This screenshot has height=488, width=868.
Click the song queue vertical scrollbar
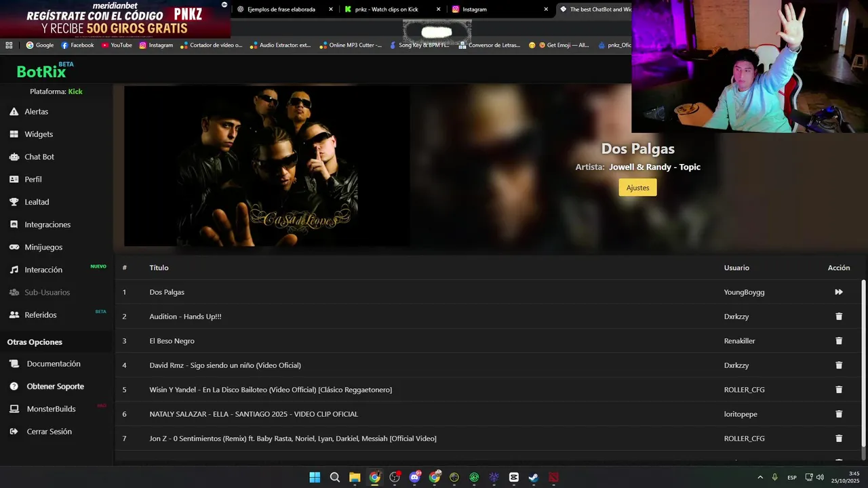(x=863, y=363)
